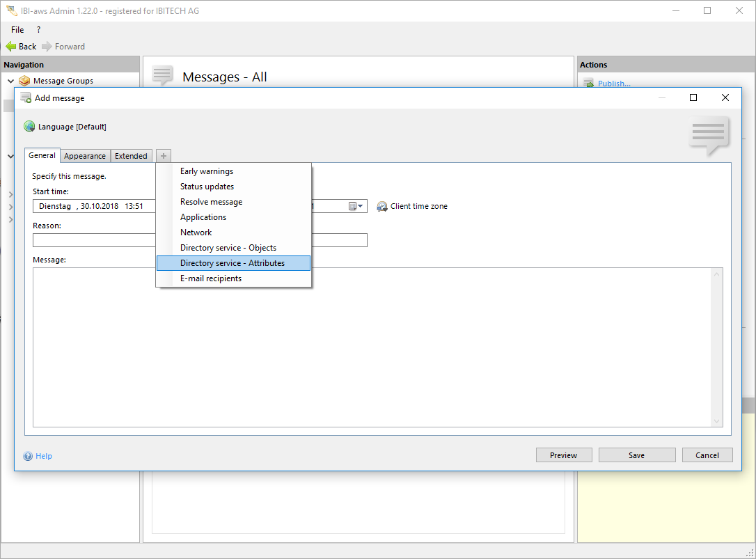This screenshot has width=756, height=559.
Task: Collapse the Message Groups tree node
Action: 10,81
